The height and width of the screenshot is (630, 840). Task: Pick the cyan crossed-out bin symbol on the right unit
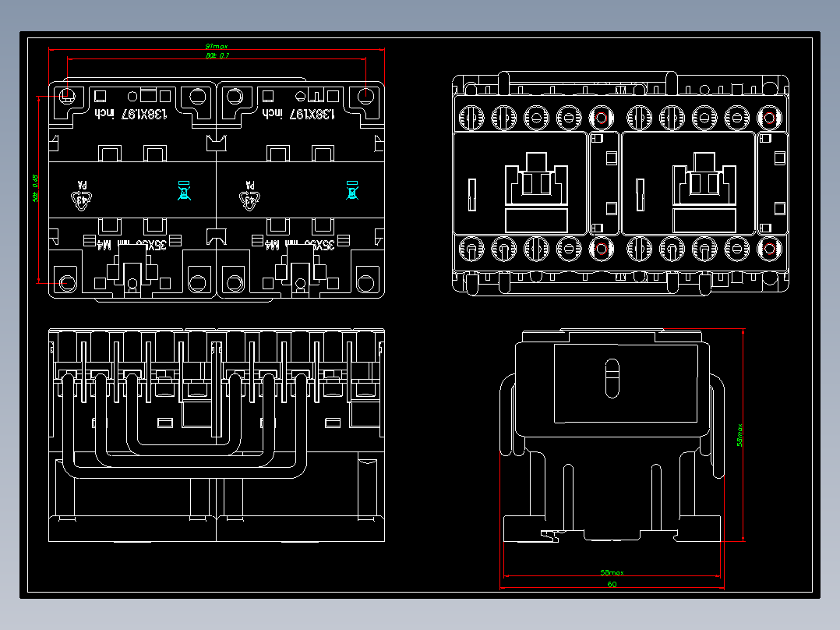(352, 190)
